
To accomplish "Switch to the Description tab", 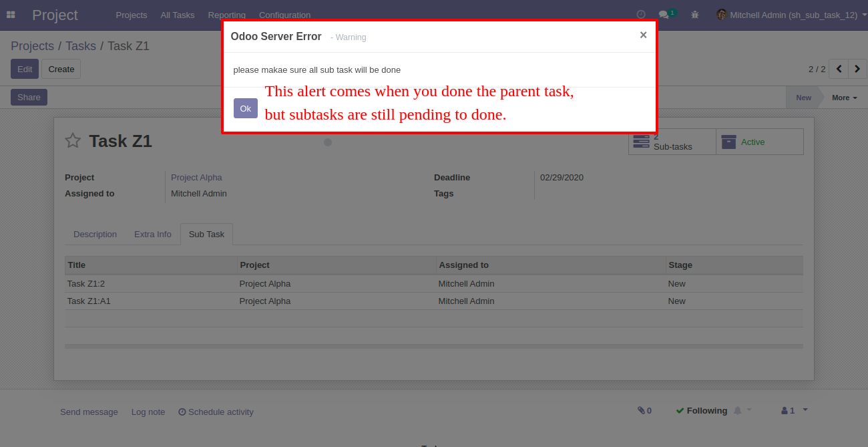I will [x=95, y=234].
